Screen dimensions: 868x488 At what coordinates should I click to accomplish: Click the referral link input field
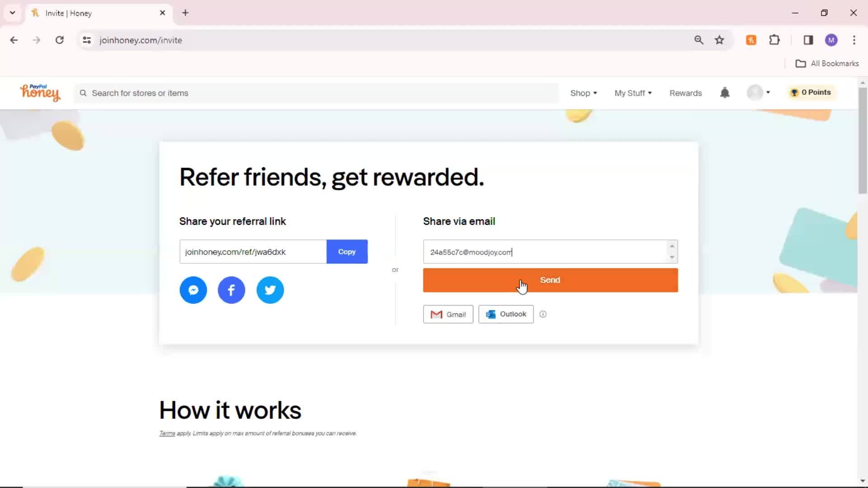point(253,251)
